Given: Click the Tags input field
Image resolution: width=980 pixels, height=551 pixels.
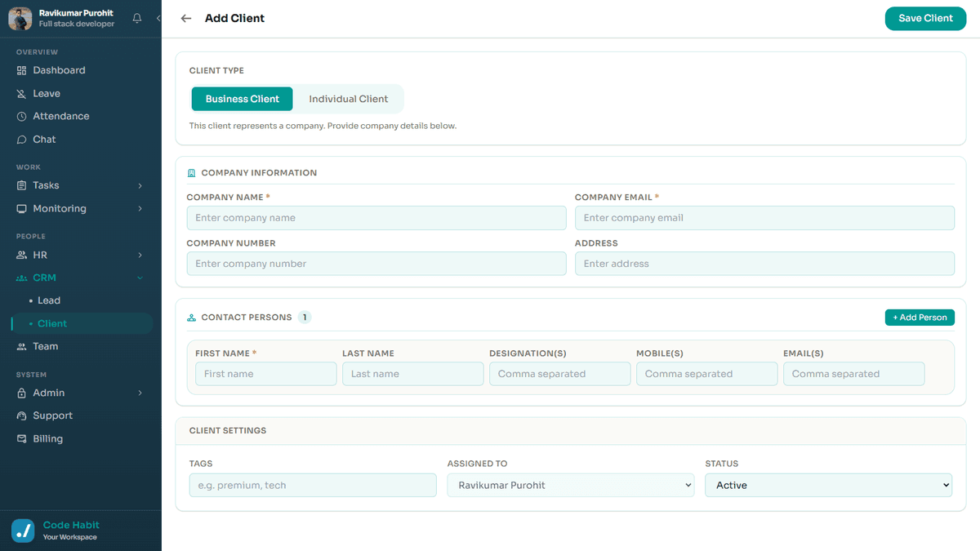Looking at the screenshot, I should pos(313,485).
